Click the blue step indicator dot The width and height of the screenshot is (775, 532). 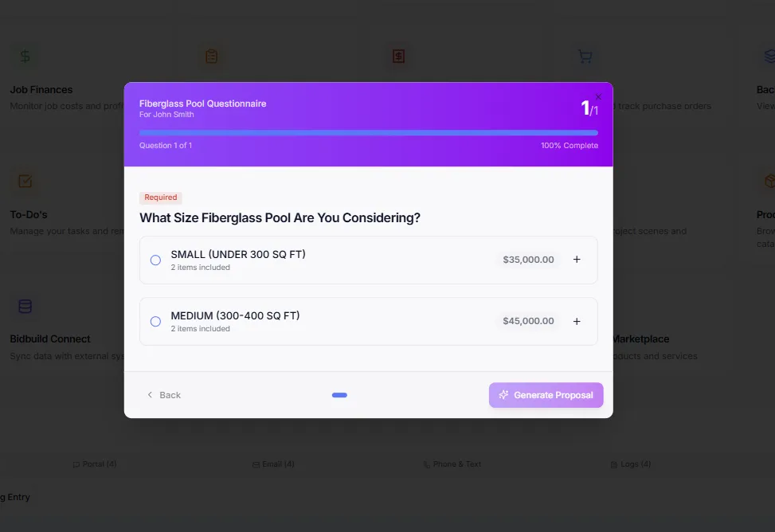tap(339, 395)
